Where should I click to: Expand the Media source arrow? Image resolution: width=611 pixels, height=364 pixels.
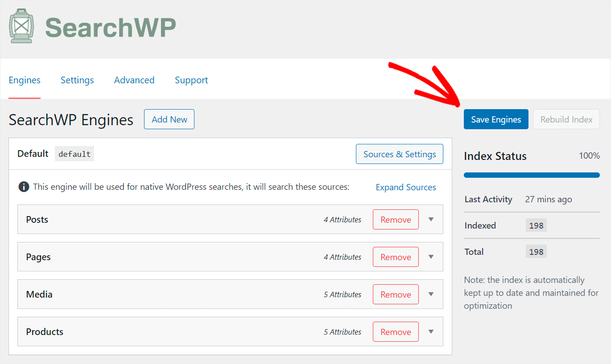[x=431, y=294]
